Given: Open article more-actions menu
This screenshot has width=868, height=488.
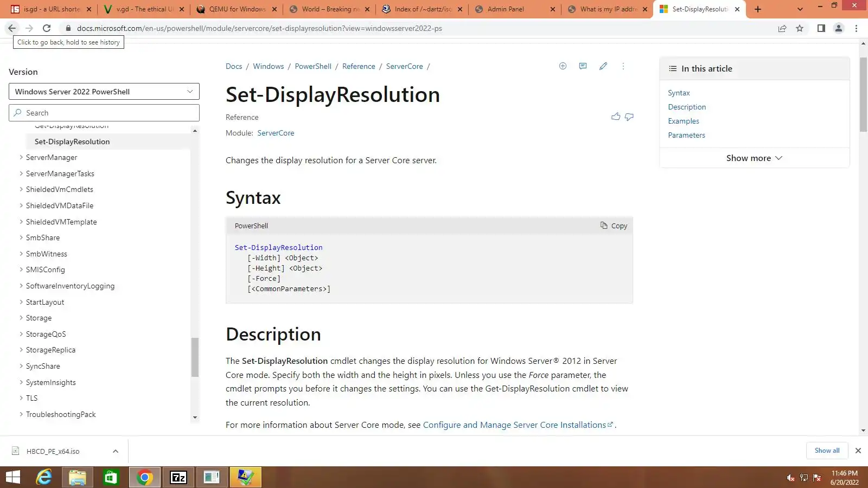Looking at the screenshot, I should click(x=623, y=66).
